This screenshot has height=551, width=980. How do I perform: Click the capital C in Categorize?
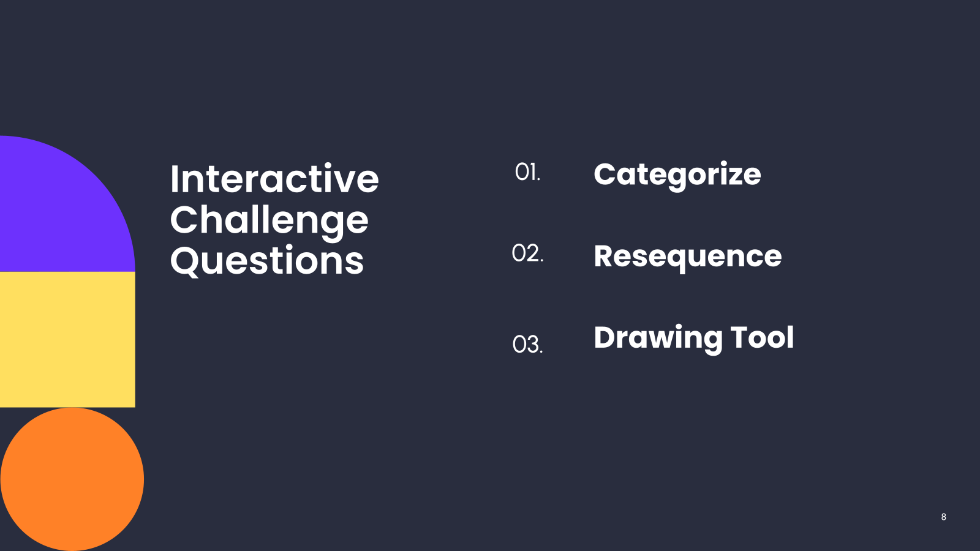(x=605, y=174)
